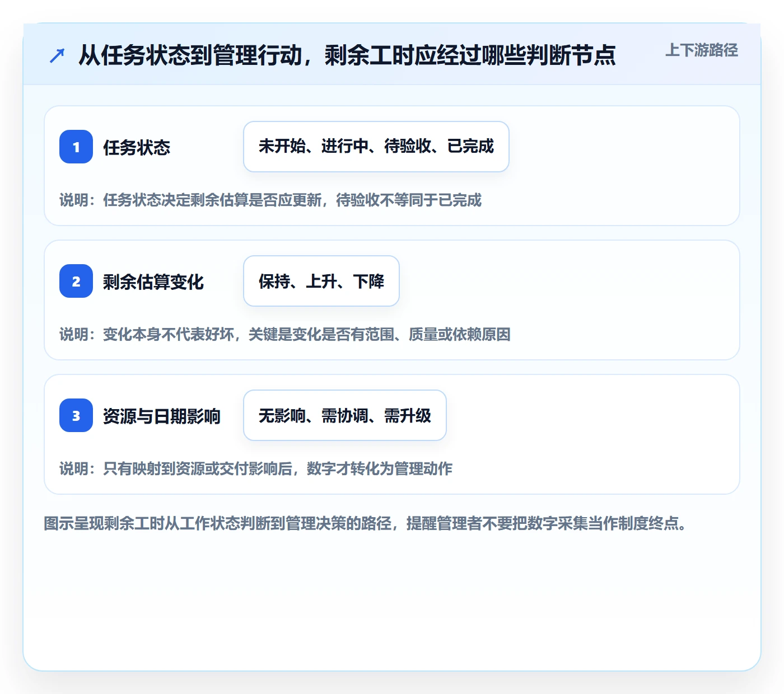
Task: Click the 资源与日期影响 heading
Action: (x=162, y=416)
